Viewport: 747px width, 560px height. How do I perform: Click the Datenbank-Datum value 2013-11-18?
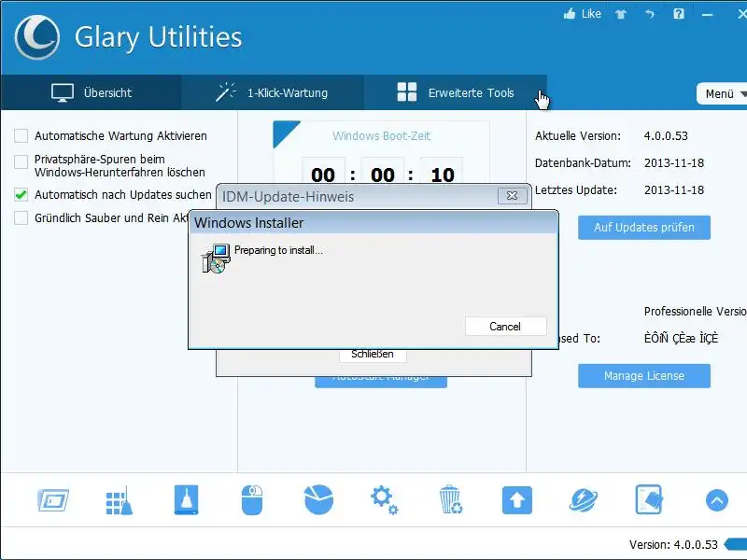click(x=674, y=163)
